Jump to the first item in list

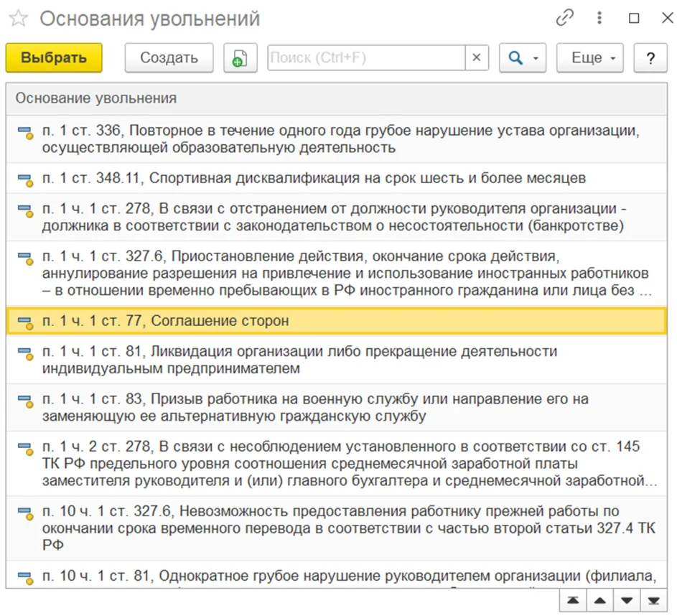[x=573, y=600]
